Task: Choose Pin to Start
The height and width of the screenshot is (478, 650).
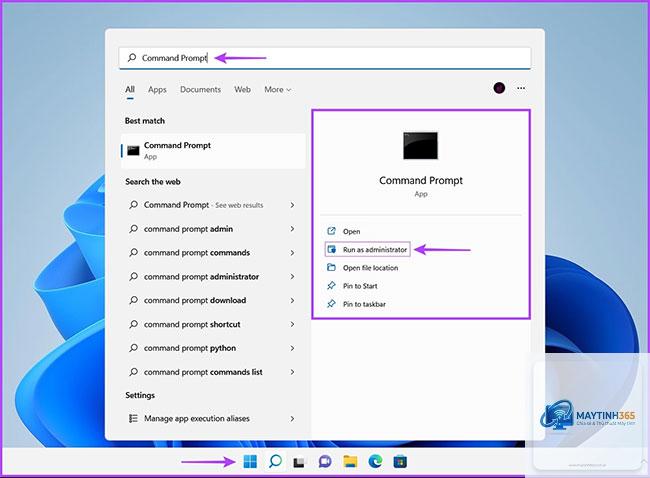Action: 360,286
